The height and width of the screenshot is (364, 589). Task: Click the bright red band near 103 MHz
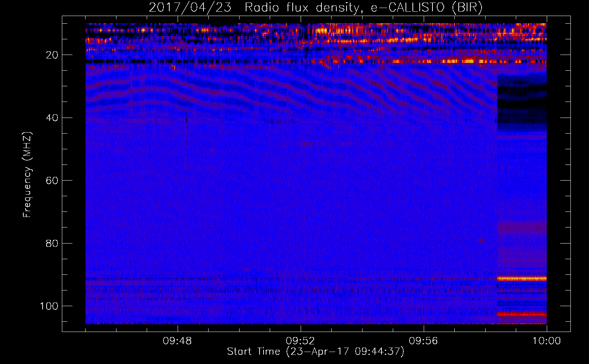[x=522, y=314]
